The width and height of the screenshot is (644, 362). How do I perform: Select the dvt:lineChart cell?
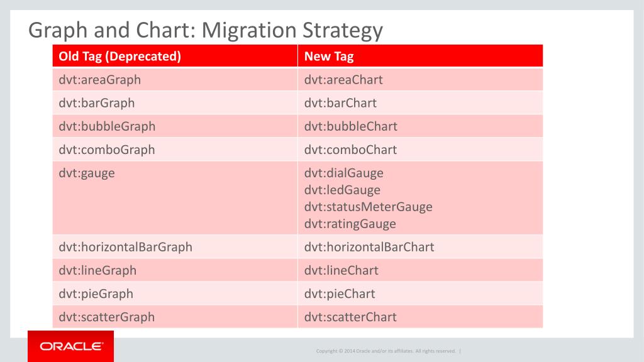420,270
